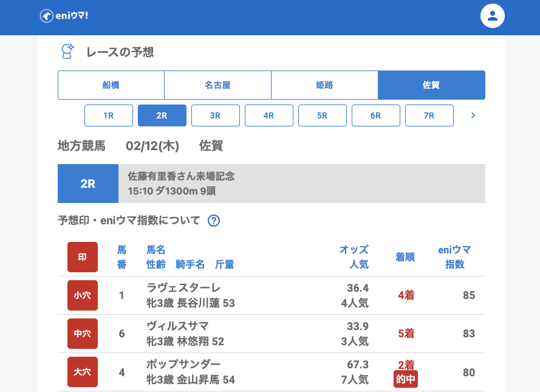Click the 中穴 mark badge
Screen dimensions: 540x392
tap(82, 334)
